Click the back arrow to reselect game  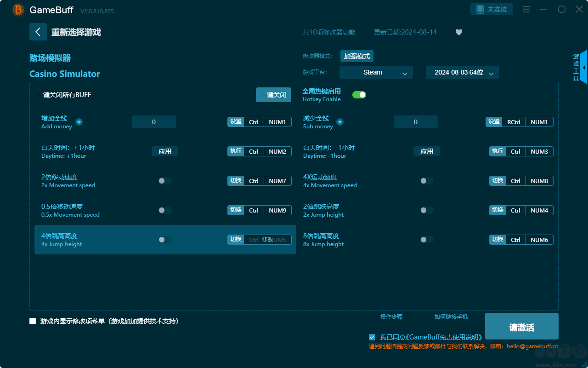38,32
